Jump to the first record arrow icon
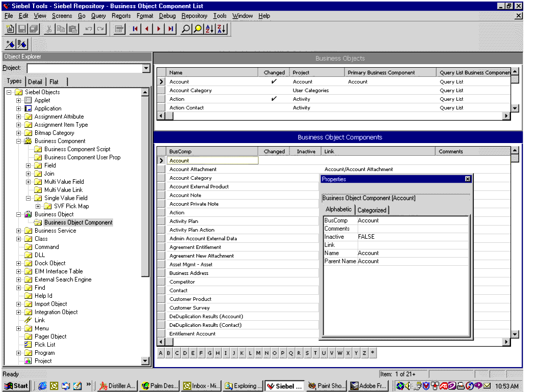The width and height of the screenshot is (537, 392). click(135, 29)
